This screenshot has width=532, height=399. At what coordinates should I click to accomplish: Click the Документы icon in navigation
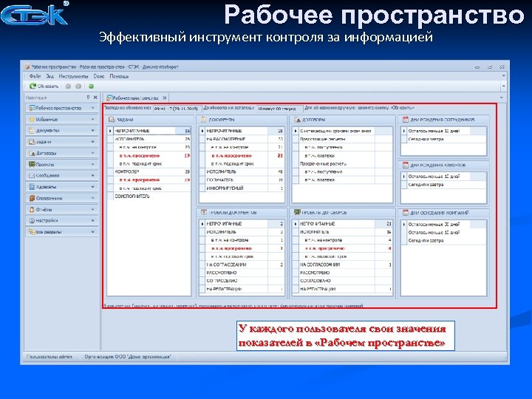(32, 131)
